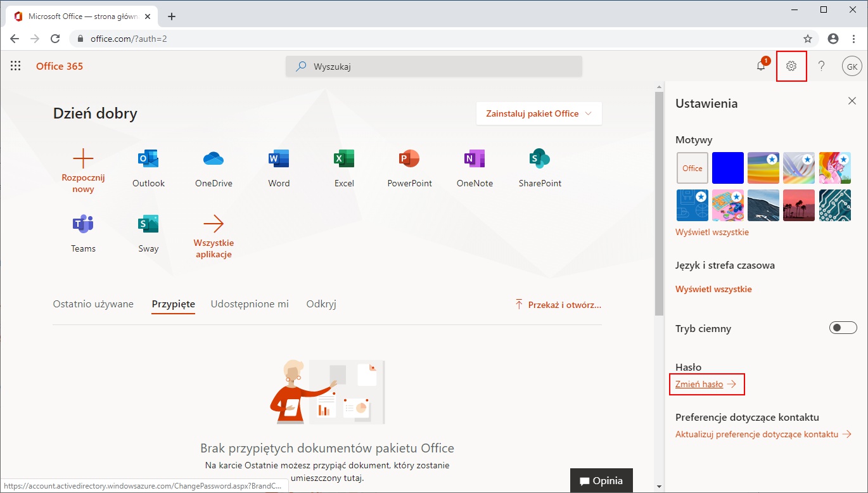Click Aktualizuj preferencje dotyczące kontaktu link
This screenshot has height=493, width=868.
pyautogui.click(x=763, y=434)
